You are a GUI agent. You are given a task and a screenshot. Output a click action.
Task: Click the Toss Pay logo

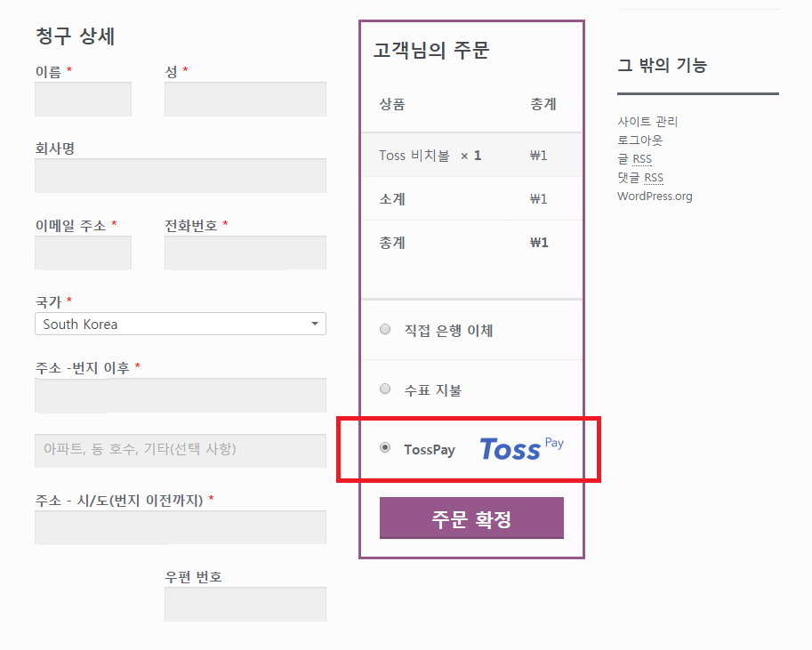pyautogui.click(x=521, y=448)
